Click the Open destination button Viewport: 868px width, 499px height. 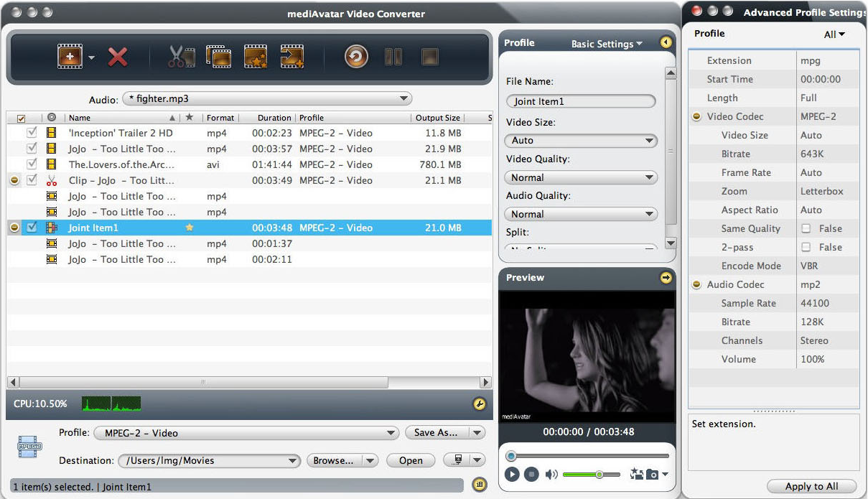[x=411, y=461]
